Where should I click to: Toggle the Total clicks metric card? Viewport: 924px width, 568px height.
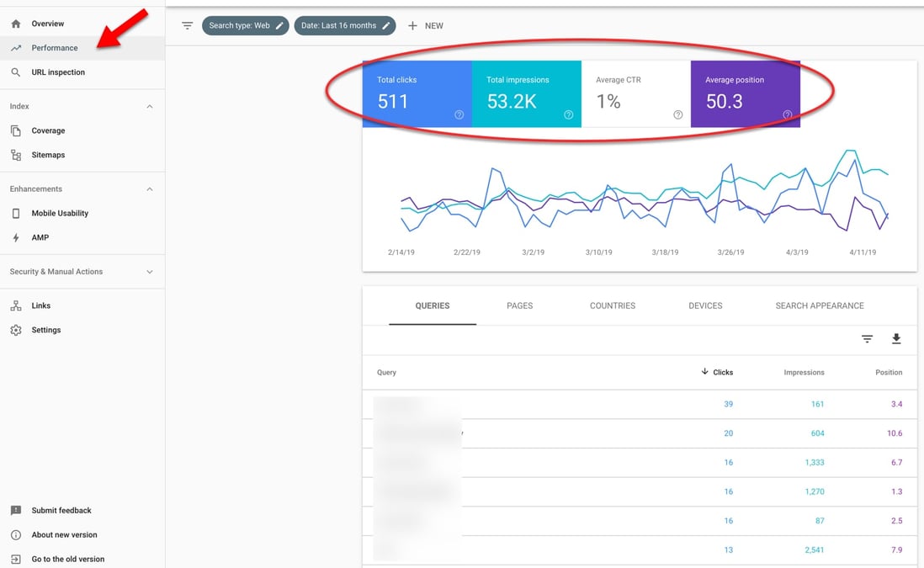(x=417, y=94)
